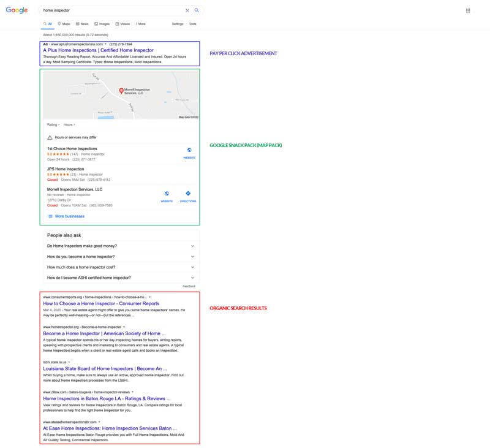The image size is (490, 448).
Task: Open the Rating filter dropdown
Action: [53, 125]
